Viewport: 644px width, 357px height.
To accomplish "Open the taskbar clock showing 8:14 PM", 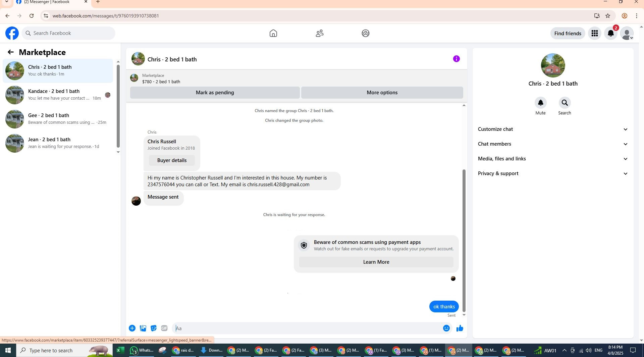I will pos(615,350).
